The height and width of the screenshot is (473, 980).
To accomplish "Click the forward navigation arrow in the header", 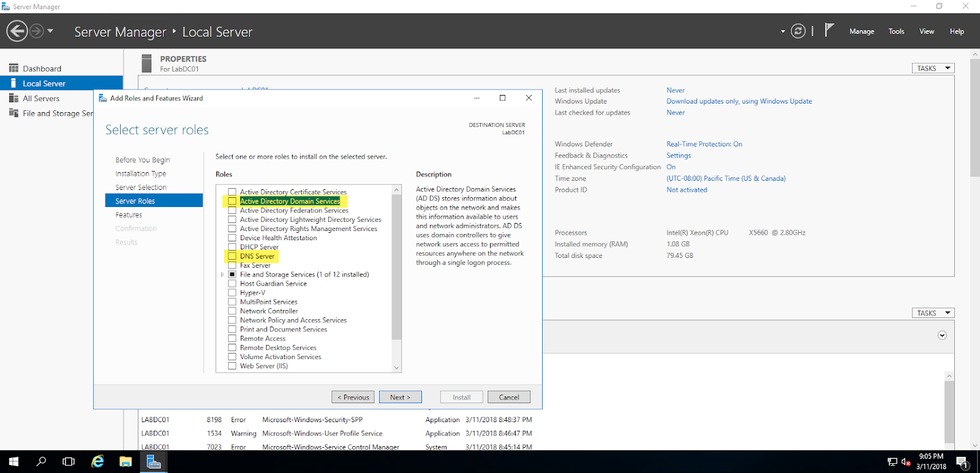I will click(37, 31).
